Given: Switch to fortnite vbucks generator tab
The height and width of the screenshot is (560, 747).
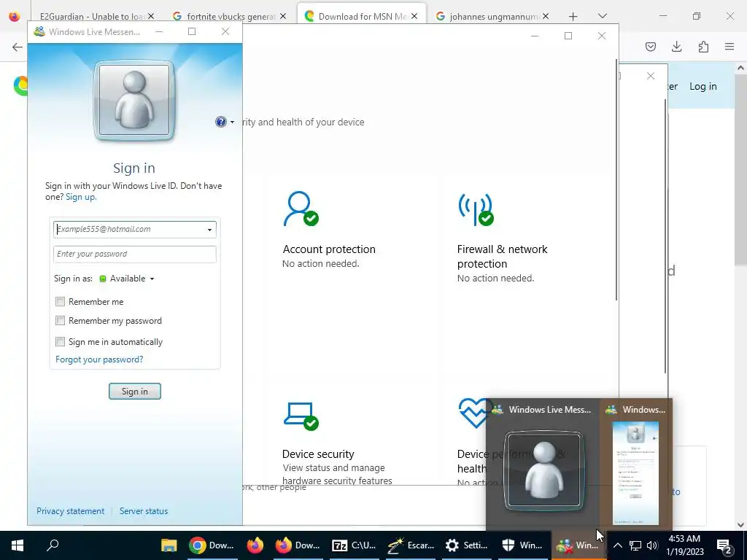Looking at the screenshot, I should pos(229,16).
